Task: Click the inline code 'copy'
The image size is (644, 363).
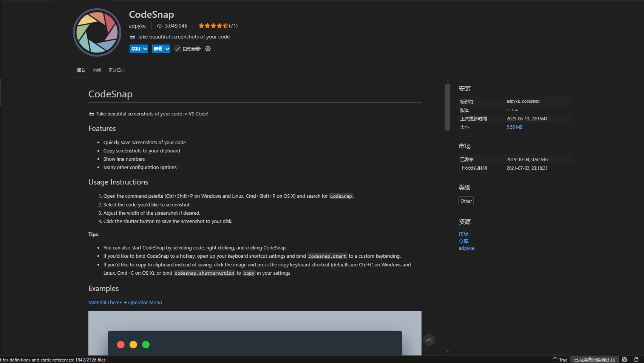Action: [x=249, y=273]
